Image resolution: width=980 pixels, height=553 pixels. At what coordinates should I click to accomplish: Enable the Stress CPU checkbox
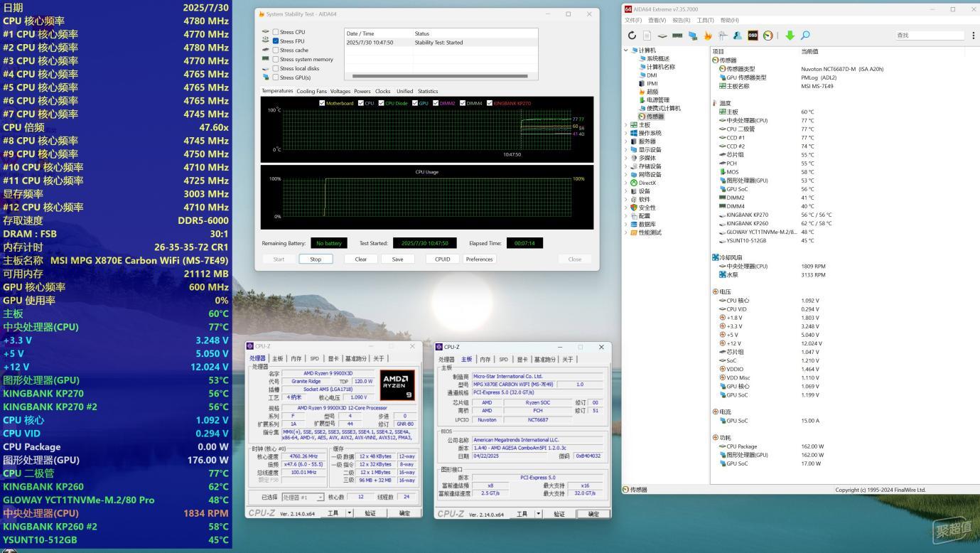[x=276, y=32]
